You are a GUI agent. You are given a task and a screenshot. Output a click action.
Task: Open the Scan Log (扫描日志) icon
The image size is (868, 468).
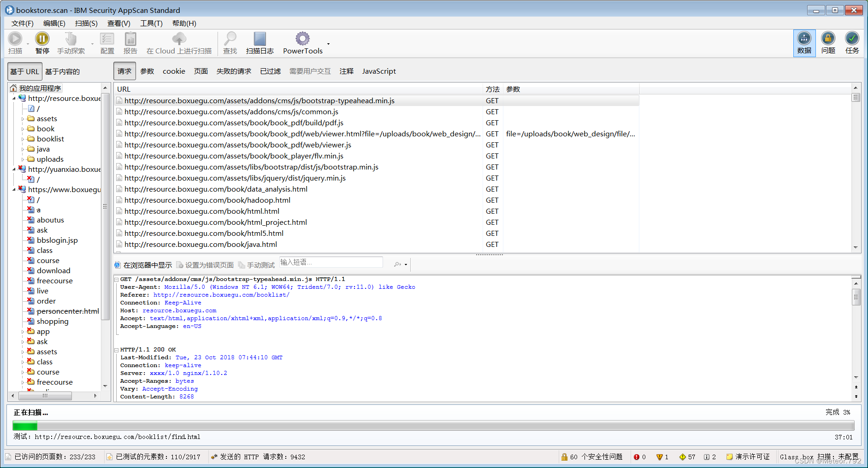(x=260, y=39)
